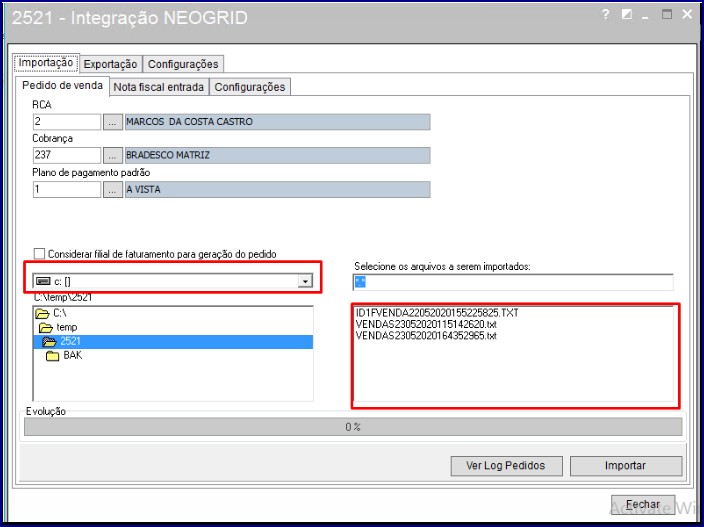Click the MARCOS DA COSTA CASTRO field
The width and height of the screenshot is (704, 527).
coord(277,122)
